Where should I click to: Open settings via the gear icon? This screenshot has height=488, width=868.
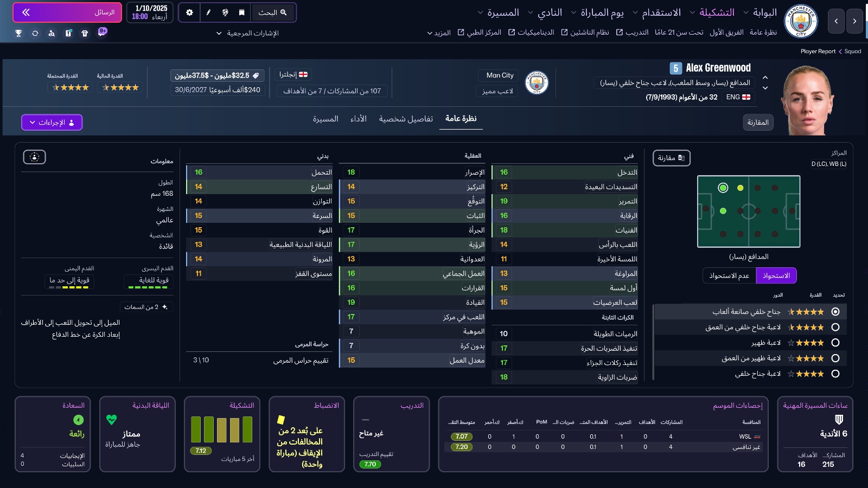click(x=189, y=12)
